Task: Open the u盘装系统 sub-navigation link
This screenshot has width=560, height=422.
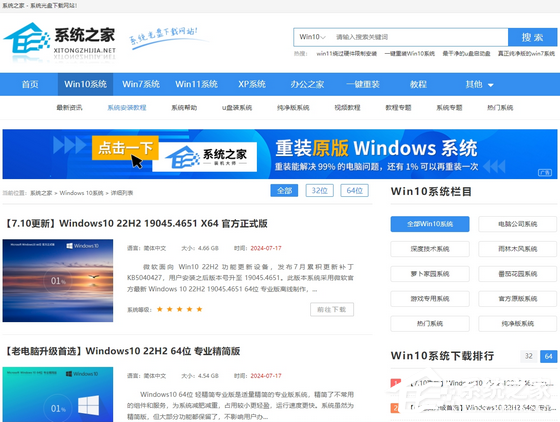Action: click(x=237, y=107)
